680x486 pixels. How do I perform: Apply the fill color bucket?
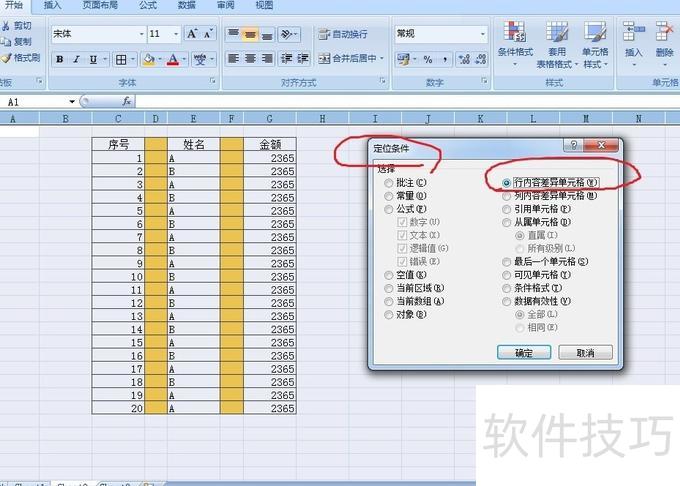[149, 59]
